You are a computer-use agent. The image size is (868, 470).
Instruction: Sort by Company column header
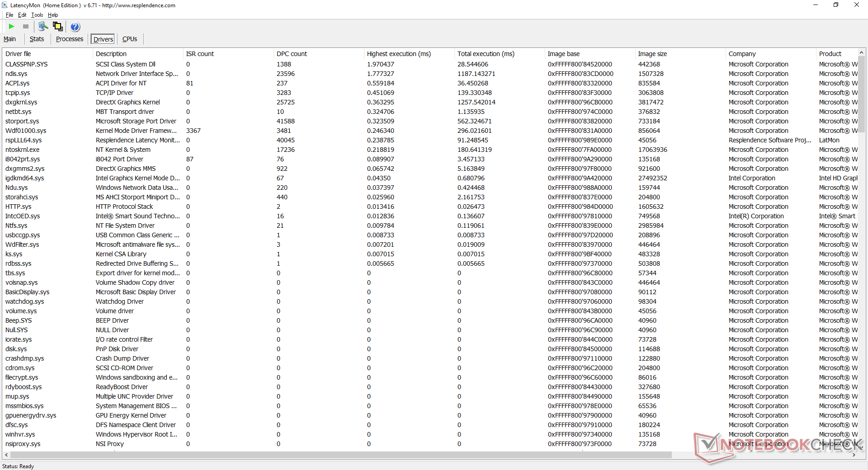click(x=771, y=54)
